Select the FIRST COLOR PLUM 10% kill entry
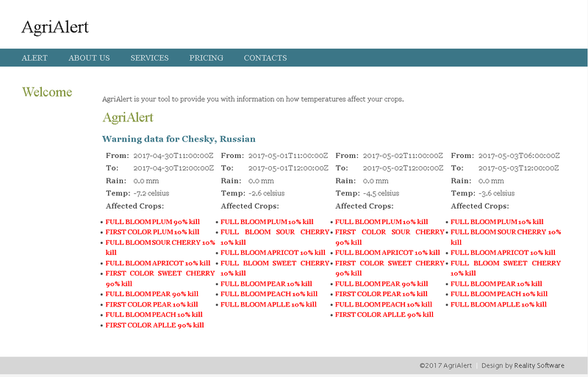Viewport: 588px width, 377px height. (153, 231)
